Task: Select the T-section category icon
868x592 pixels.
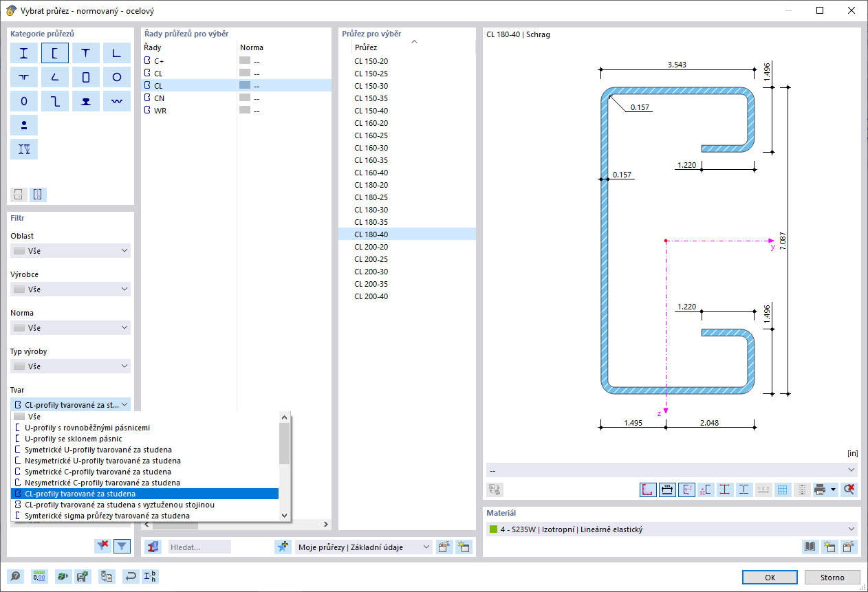Action: click(86, 54)
